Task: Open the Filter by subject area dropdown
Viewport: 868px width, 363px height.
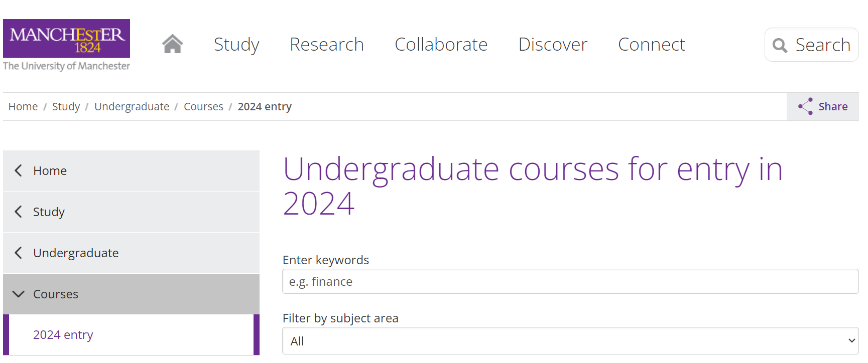Action: pyautogui.click(x=570, y=341)
